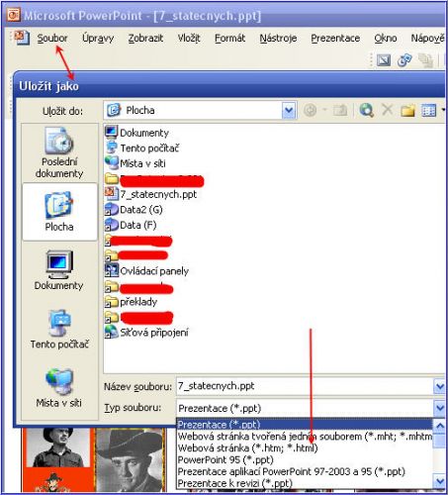Click the Název souboru text field

(305, 386)
